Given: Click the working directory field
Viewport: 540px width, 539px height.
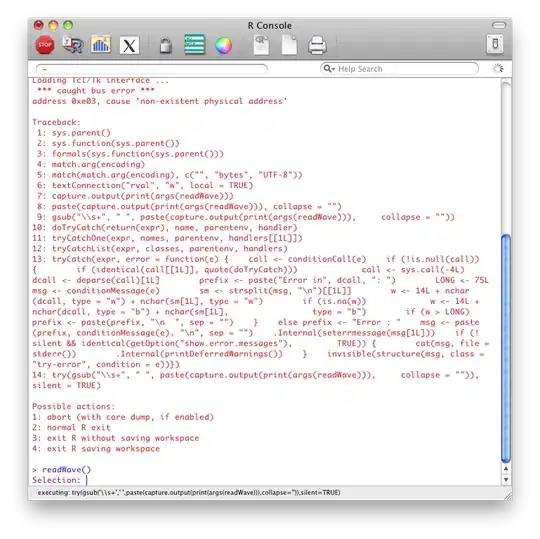Looking at the screenshot, I should 152,69.
